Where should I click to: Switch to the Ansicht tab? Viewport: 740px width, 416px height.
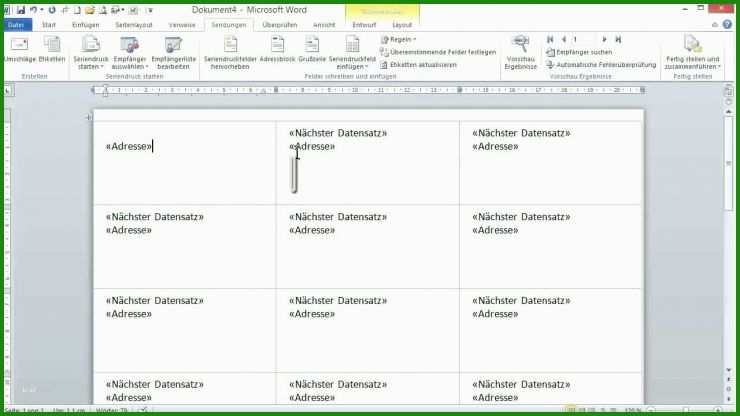click(324, 25)
